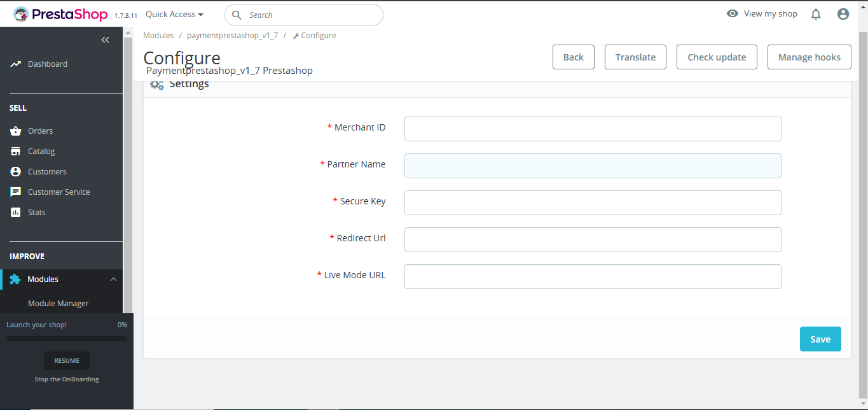This screenshot has height=410, width=868.
Task: Go to Modules breadcrumb link
Action: click(x=158, y=36)
